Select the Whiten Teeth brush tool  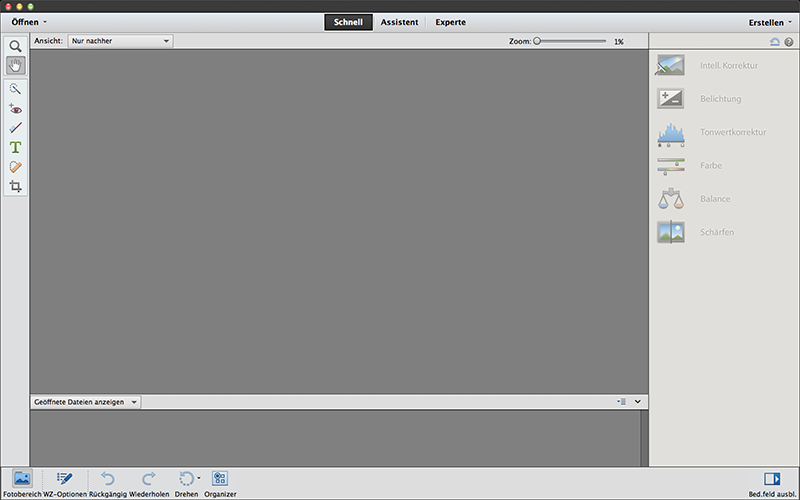(15, 128)
